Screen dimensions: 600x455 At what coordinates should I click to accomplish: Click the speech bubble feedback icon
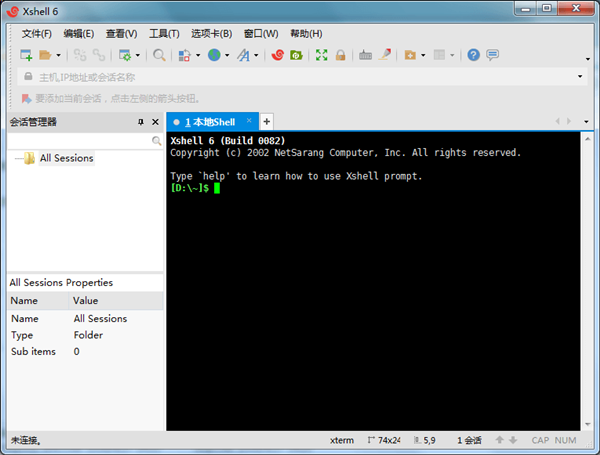click(x=492, y=55)
